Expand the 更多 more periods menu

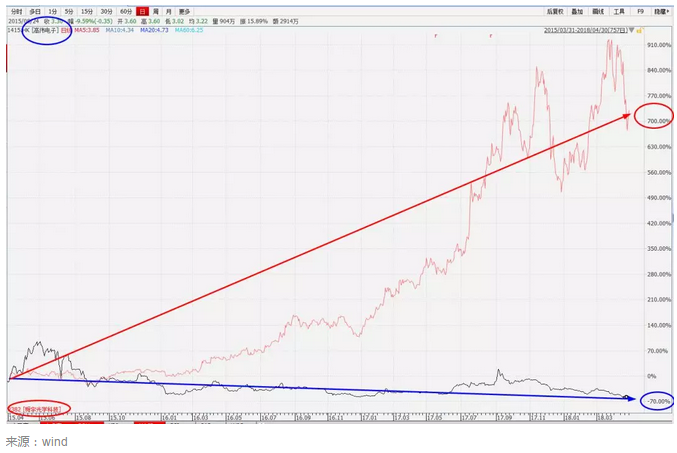[x=184, y=11]
